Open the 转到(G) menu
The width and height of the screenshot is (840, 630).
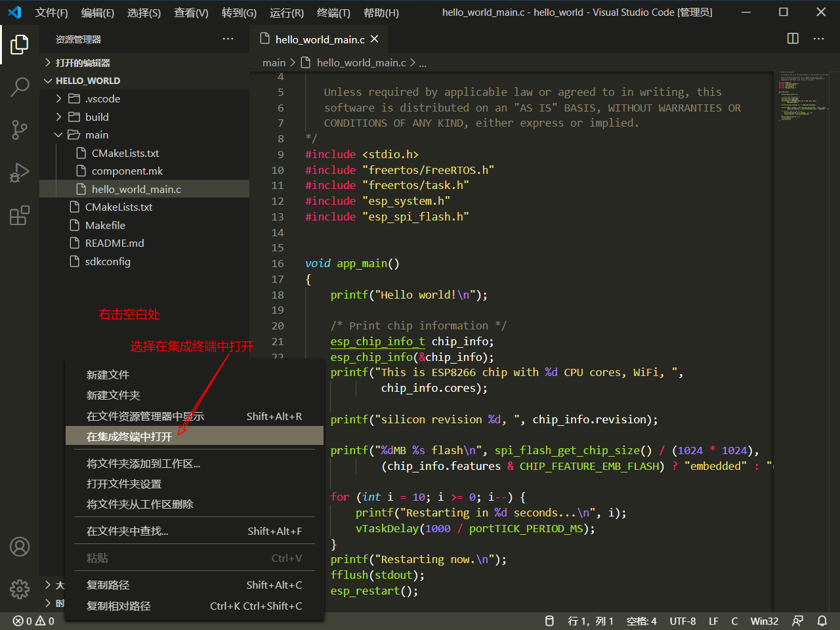pos(239,12)
